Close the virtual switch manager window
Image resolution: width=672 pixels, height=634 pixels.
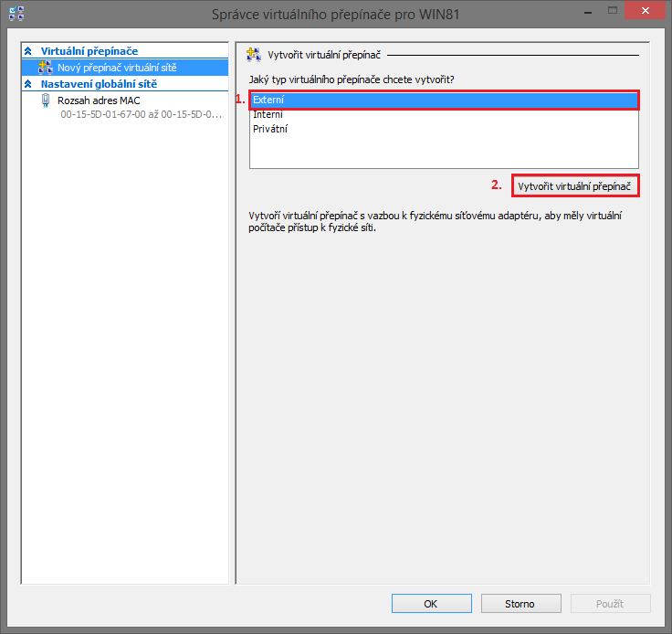pyautogui.click(x=645, y=11)
